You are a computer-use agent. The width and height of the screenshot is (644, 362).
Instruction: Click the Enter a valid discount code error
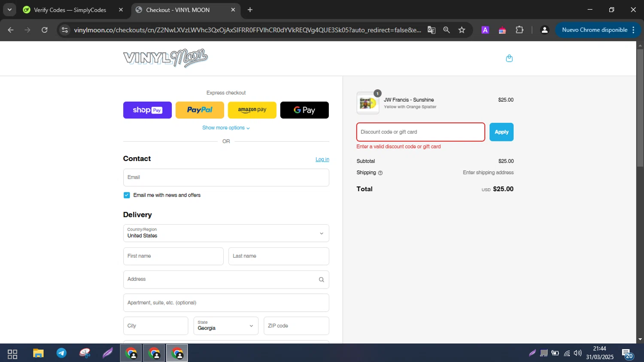coord(398,147)
